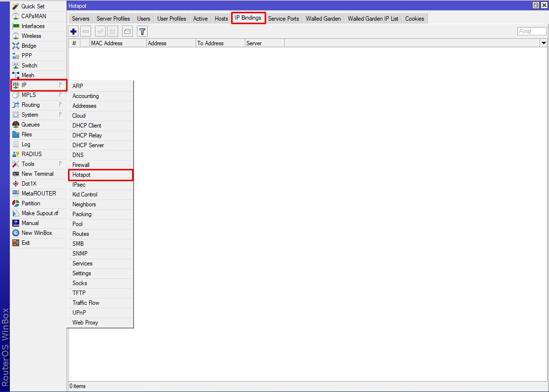Viewport: 549px width, 392px height.
Task: Switch to the Walled Garden tab
Action: click(x=323, y=19)
